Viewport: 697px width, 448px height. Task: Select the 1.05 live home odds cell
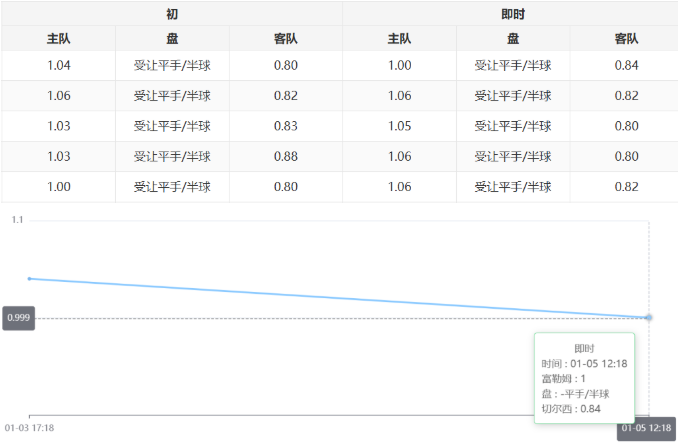(400, 127)
